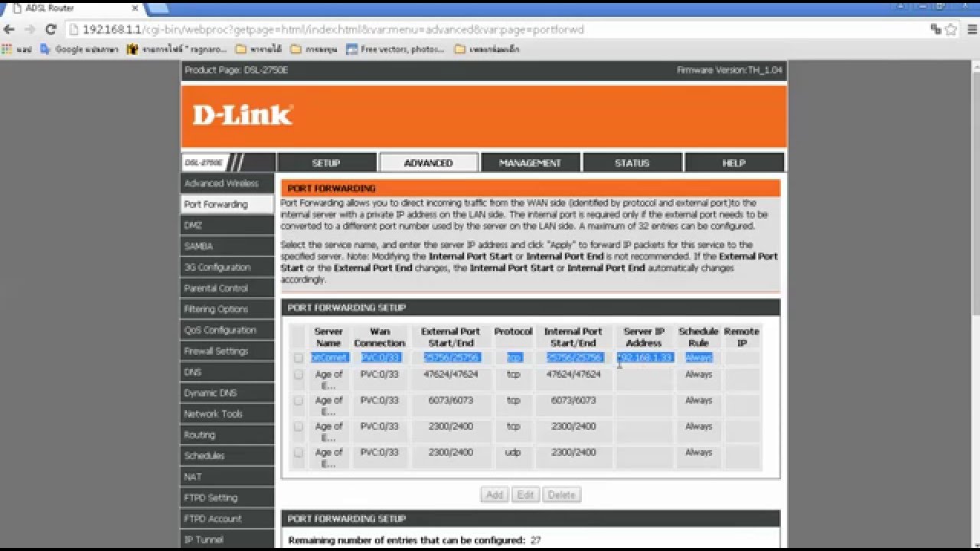
Task: Open the Free vectors, photos bookmark
Action: click(395, 49)
